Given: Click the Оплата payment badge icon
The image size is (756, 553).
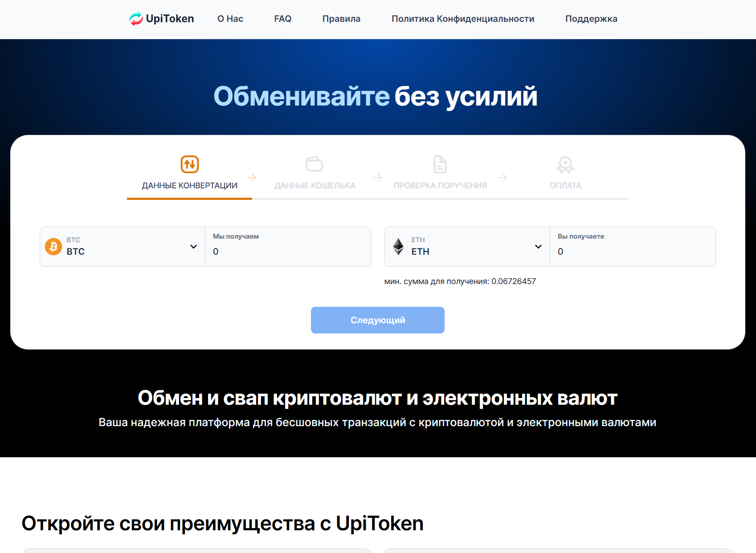Looking at the screenshot, I should click(565, 164).
